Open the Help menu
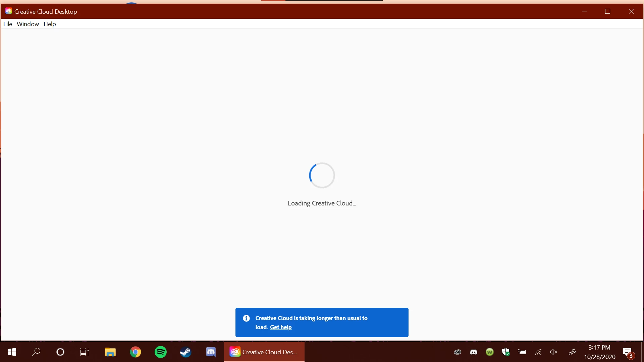 50,24
